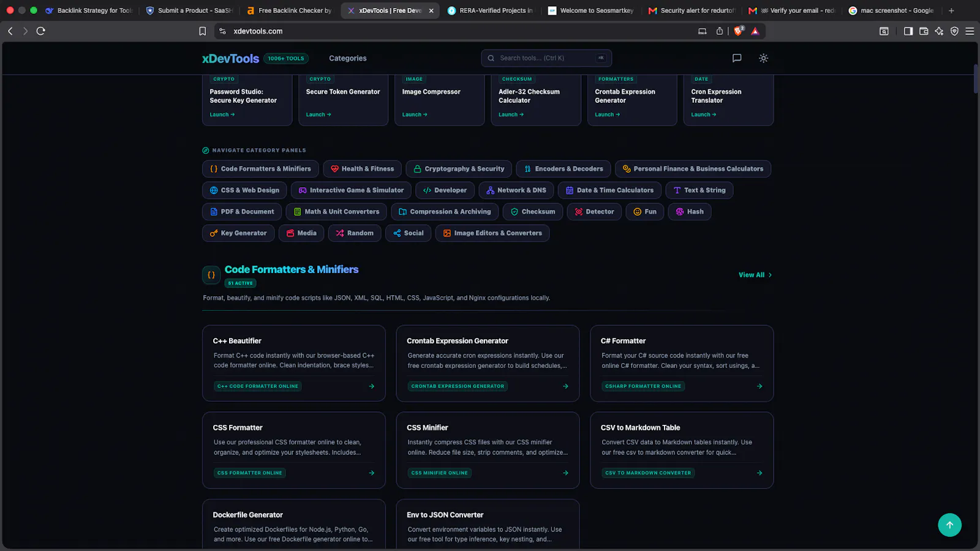The width and height of the screenshot is (980, 551).
Task: Click the scroll-to-top arrow button
Action: click(x=949, y=525)
